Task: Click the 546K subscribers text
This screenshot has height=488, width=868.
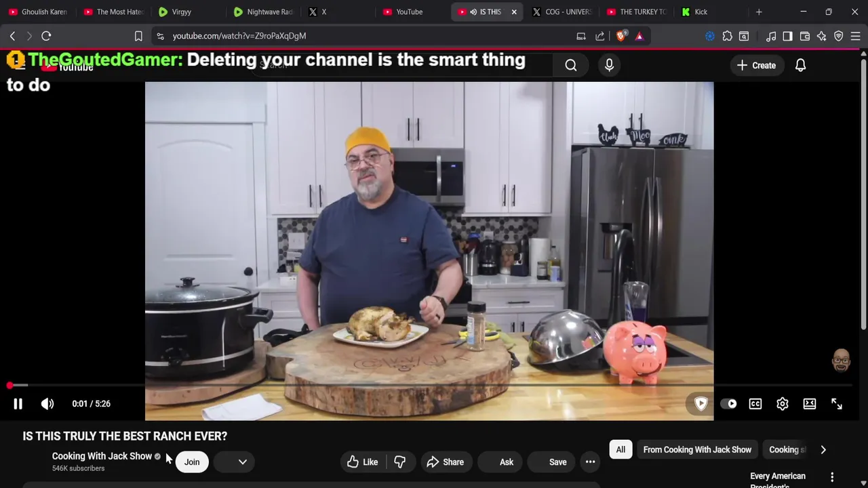Action: [x=78, y=468]
